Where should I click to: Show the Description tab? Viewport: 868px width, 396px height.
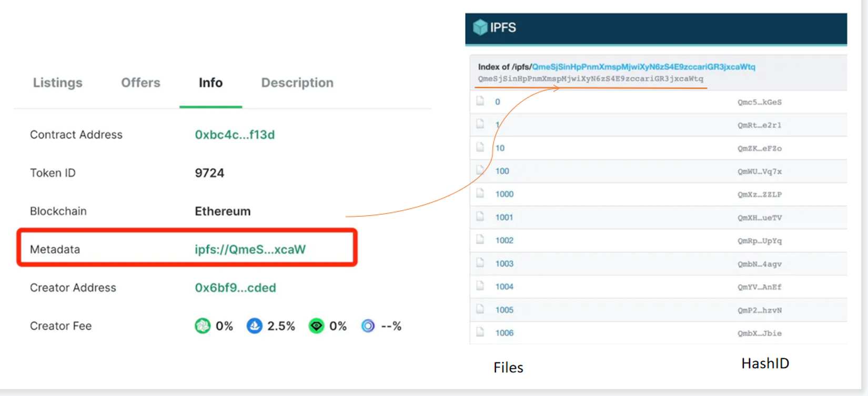297,83
